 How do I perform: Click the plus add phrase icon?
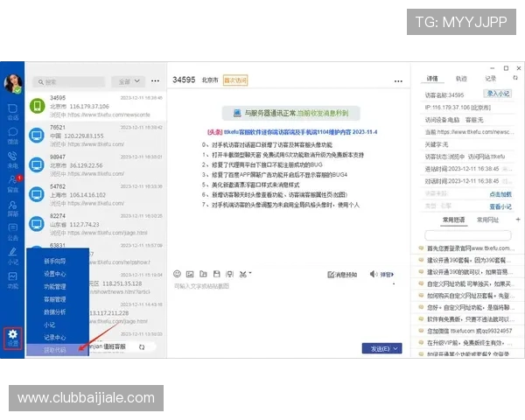tap(518, 220)
